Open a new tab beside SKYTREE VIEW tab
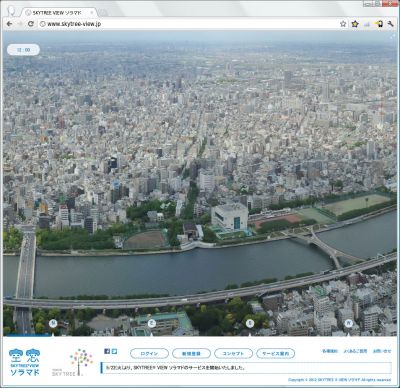The image size is (400, 388). click(x=103, y=13)
